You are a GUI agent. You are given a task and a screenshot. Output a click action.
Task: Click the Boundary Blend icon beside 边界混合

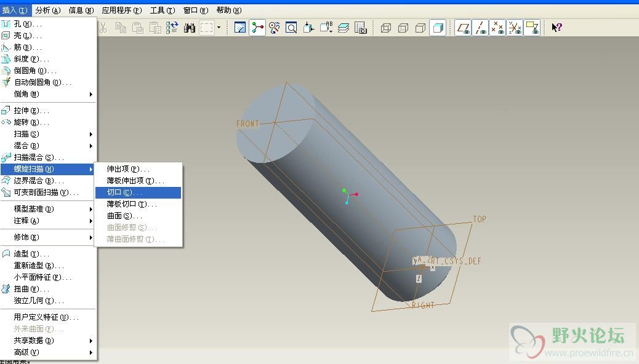[x=6, y=180]
